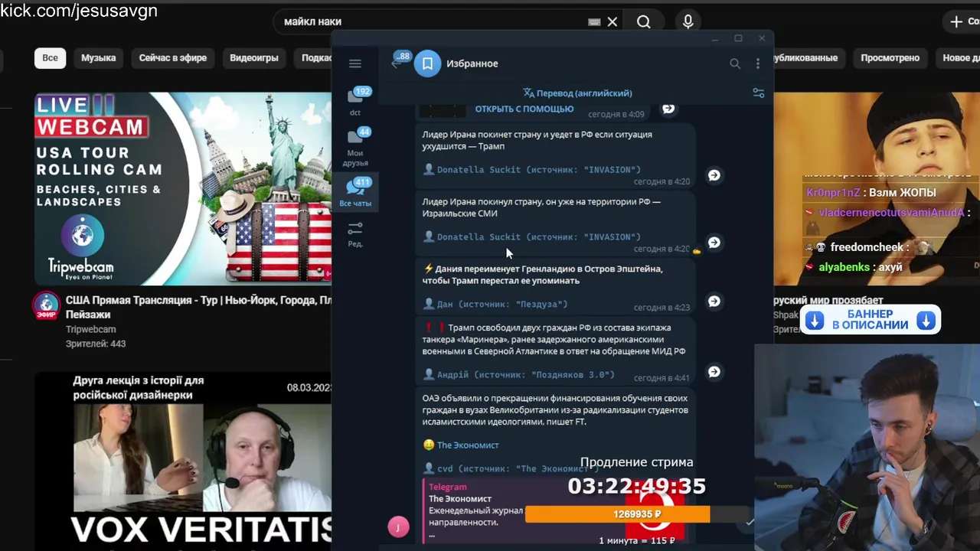Open The Экономист channel link
Screen dimensions: 980x551
468,445
